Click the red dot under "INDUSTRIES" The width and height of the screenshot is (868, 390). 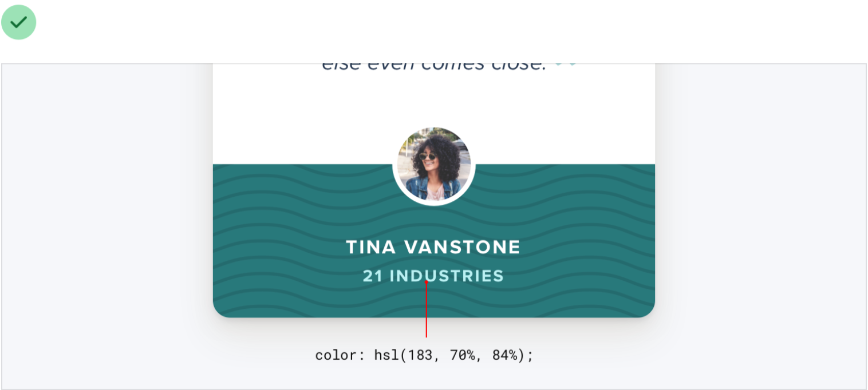tap(426, 282)
